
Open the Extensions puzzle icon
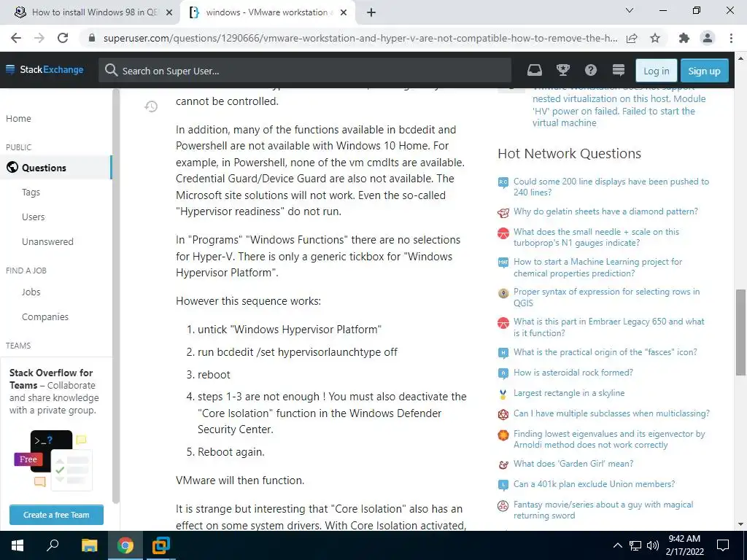pyautogui.click(x=684, y=38)
